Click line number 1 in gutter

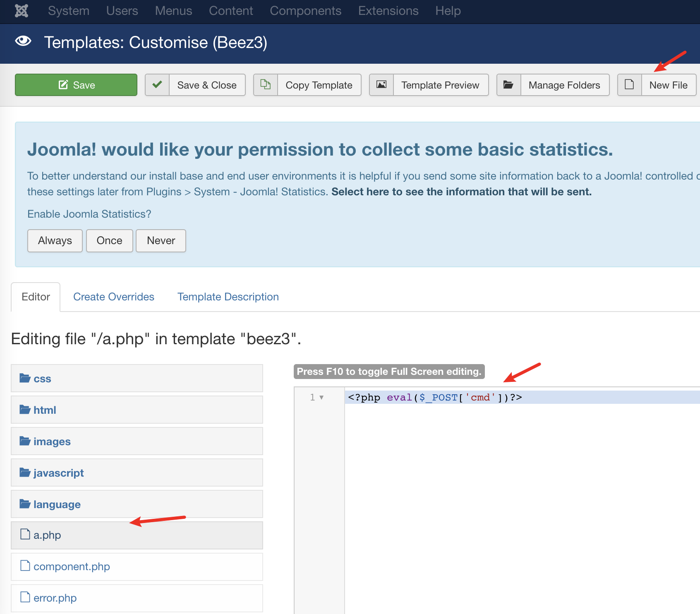point(312,397)
